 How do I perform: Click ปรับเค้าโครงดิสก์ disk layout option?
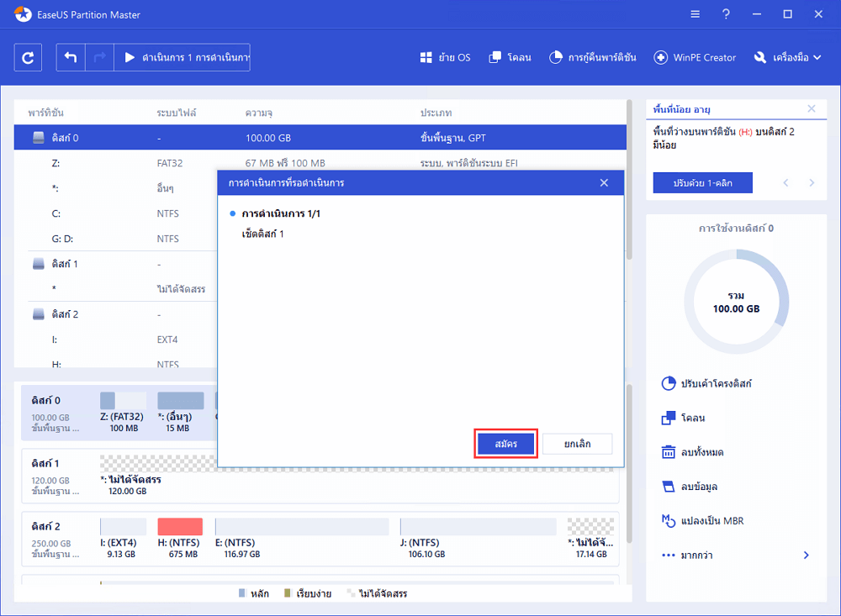[706, 383]
